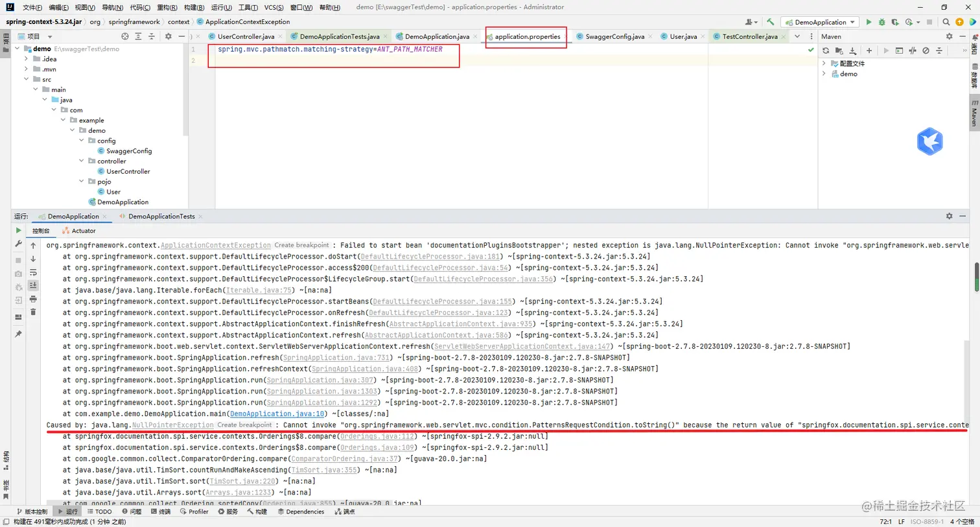
Task: Open NullPointerException link in console
Action: pyautogui.click(x=172, y=425)
